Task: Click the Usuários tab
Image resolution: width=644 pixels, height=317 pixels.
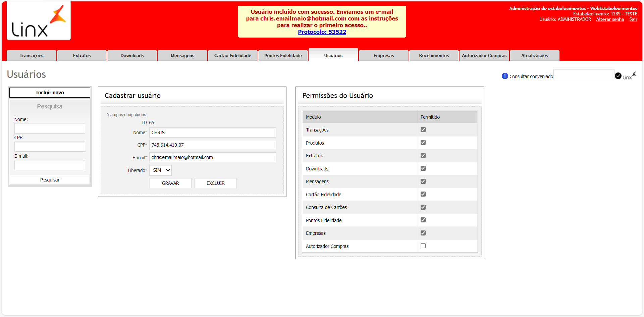Action: pyautogui.click(x=333, y=55)
